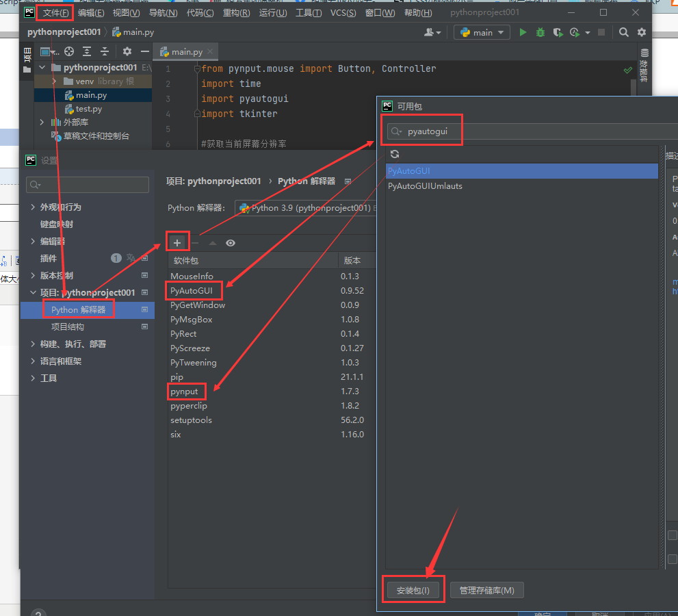Select PyAutoGUI in available packages list
Screen dimensions: 678x616
pos(522,171)
